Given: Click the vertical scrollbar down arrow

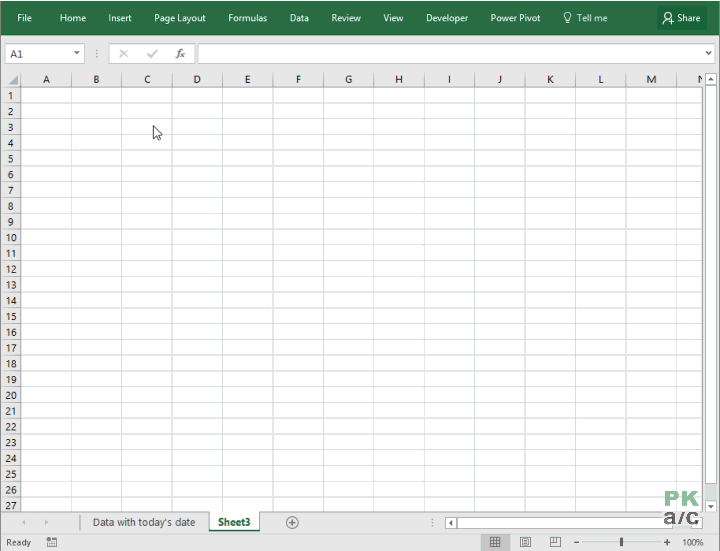Looking at the screenshot, I should coord(710,506).
